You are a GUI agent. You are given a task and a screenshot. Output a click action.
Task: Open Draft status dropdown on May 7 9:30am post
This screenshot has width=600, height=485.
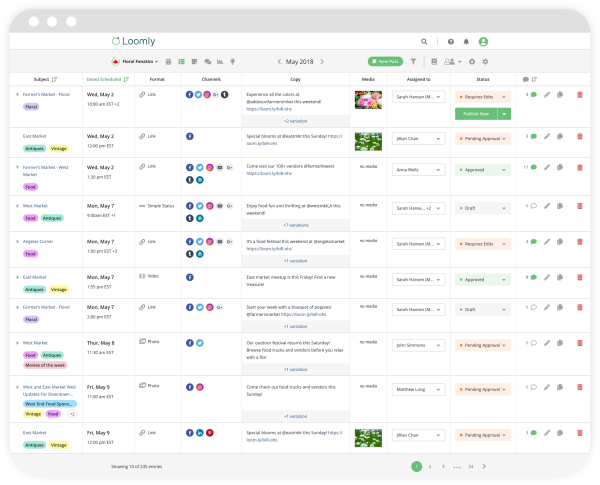[x=483, y=208]
